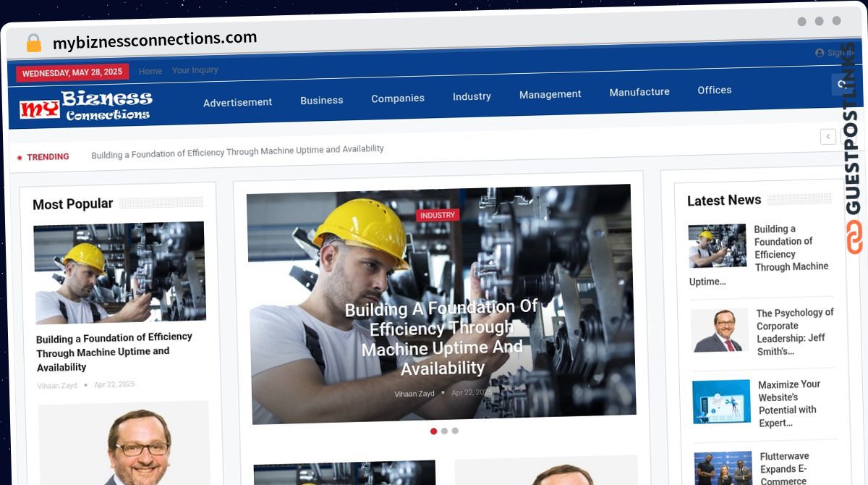
Task: Click the red INDUSTRY tag on slider
Action: [x=438, y=215]
